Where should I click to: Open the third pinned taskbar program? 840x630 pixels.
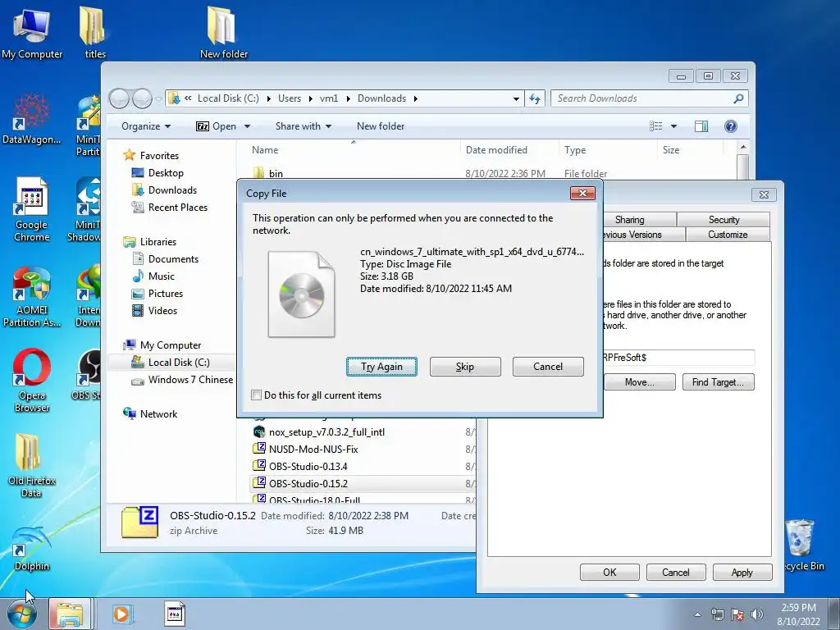pos(174,614)
